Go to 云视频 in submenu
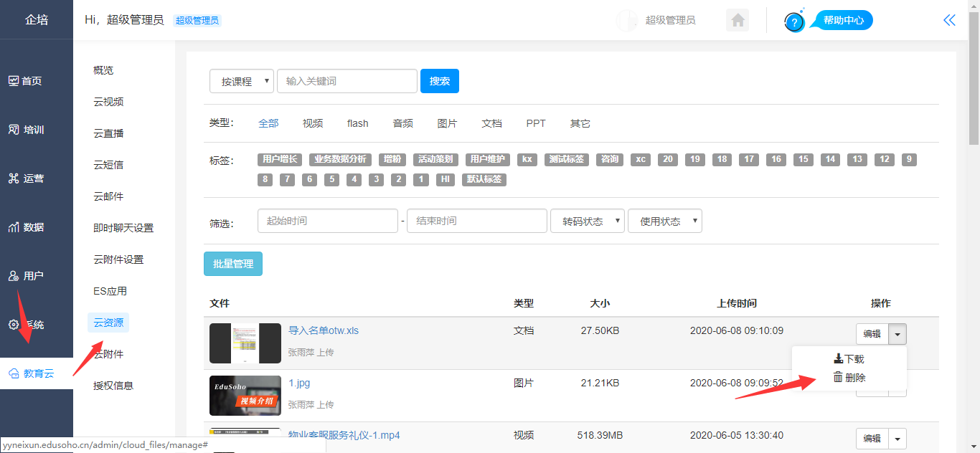980x453 pixels. [108, 102]
